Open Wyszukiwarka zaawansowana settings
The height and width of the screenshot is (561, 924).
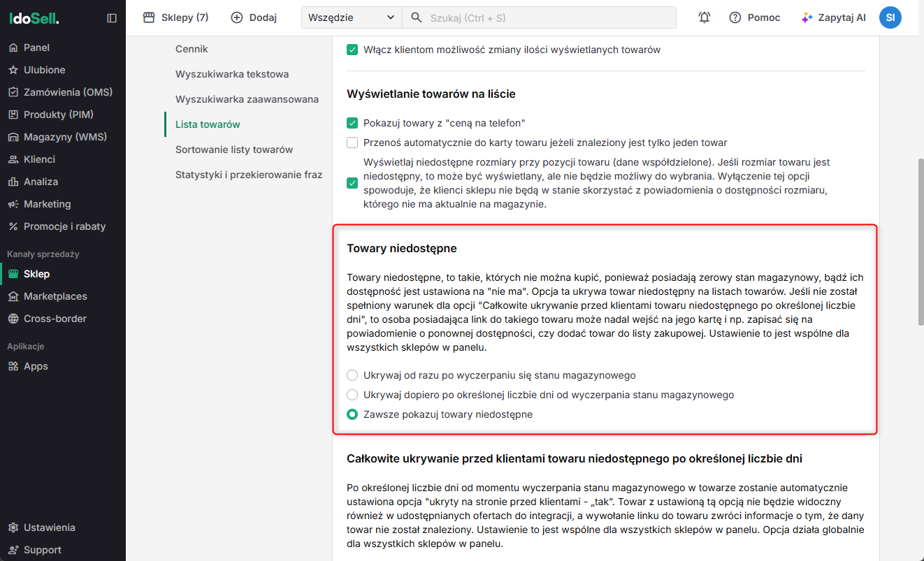click(x=247, y=99)
